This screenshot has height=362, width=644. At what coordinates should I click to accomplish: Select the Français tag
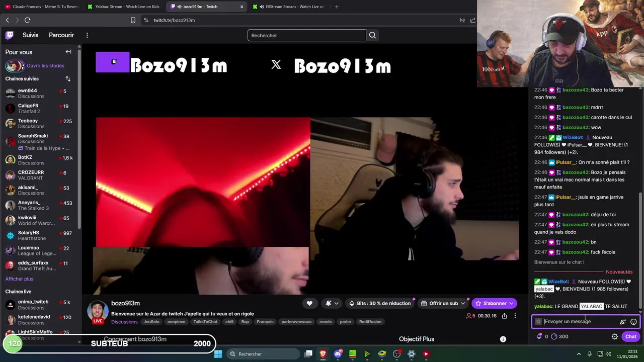click(x=265, y=322)
